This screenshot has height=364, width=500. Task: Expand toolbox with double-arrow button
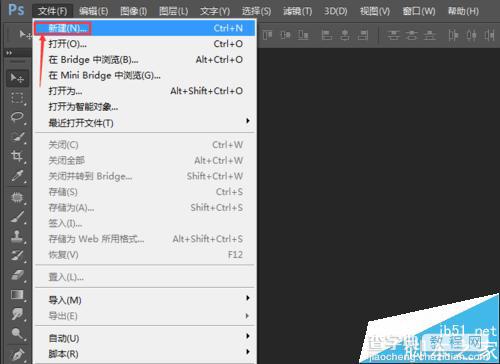coord(9,53)
